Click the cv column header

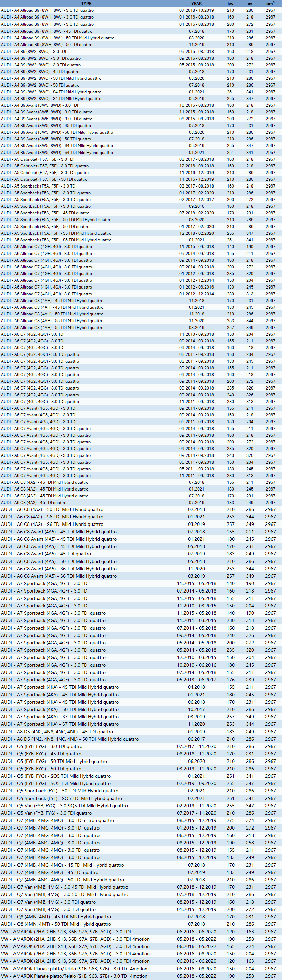tap(250, 3)
